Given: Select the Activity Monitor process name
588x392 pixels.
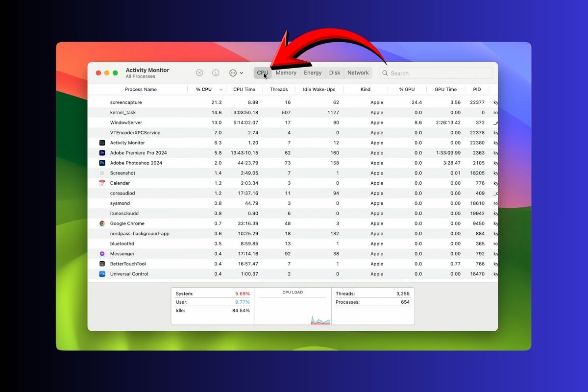Looking at the screenshot, I should pyautogui.click(x=127, y=143).
